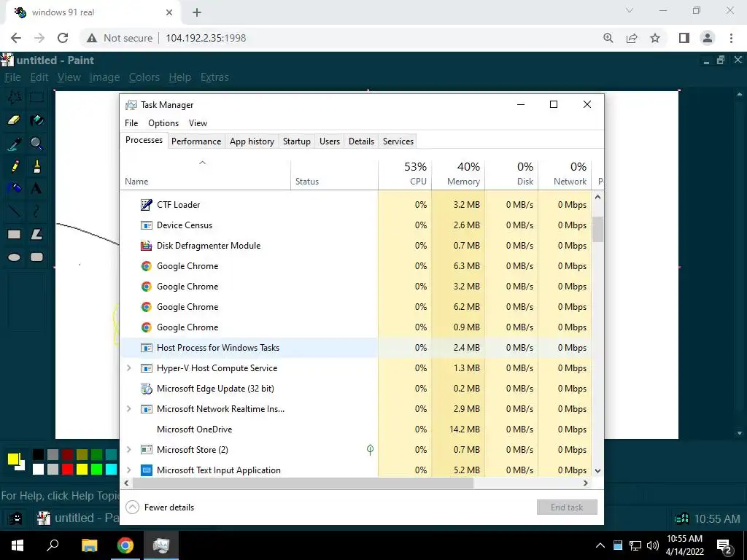Click the Microsoft Edge Update icon
The height and width of the screenshot is (560, 747).
click(146, 389)
